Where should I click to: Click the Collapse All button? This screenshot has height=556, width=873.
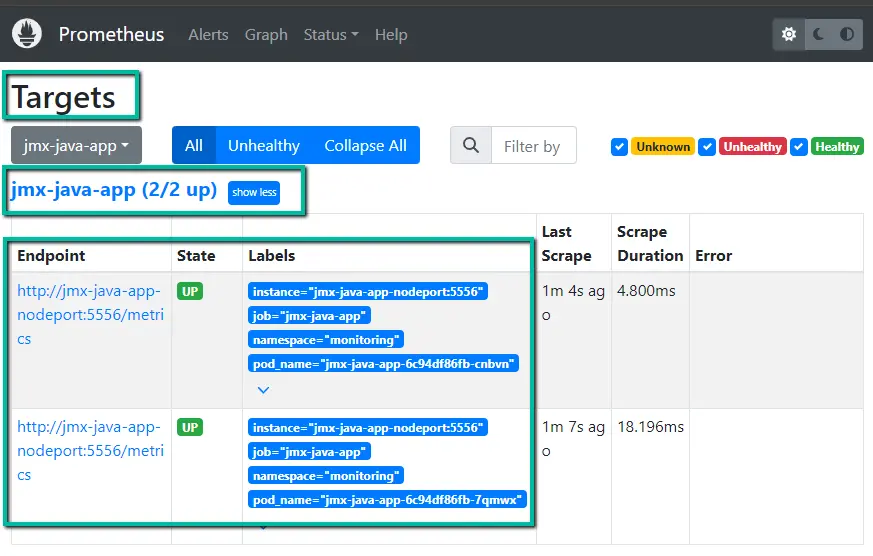click(x=365, y=146)
